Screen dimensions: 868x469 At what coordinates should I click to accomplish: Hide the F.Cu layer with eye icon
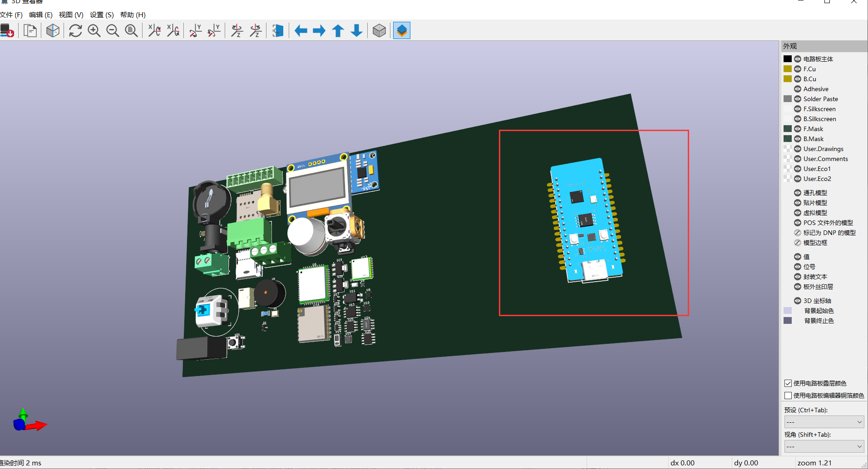pos(797,69)
